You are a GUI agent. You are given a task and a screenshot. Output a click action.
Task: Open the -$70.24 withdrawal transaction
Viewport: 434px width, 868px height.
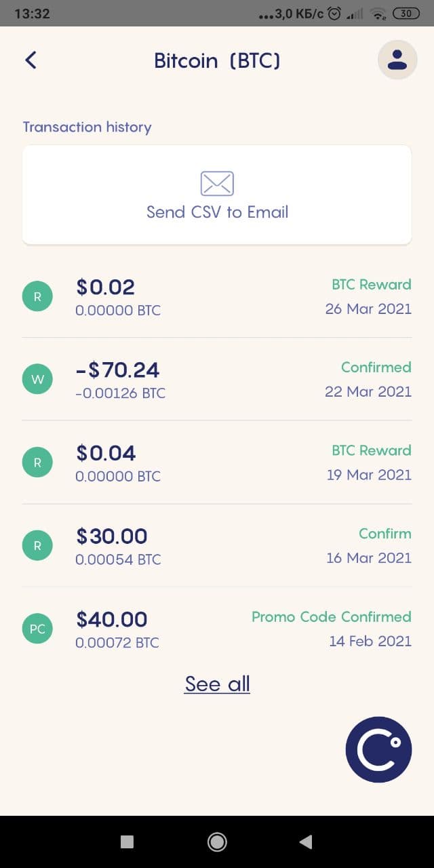click(217, 380)
